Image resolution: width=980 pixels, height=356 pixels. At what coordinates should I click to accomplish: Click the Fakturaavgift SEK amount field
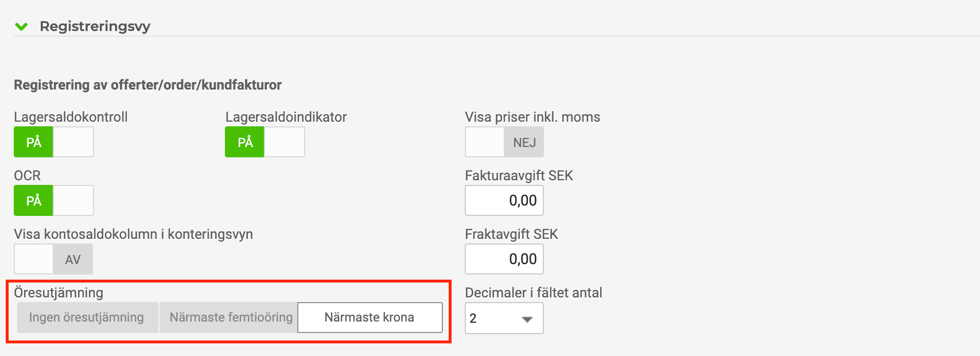pos(504,201)
